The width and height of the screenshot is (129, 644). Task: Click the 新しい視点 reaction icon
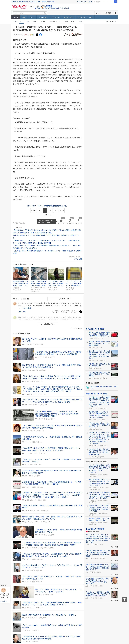79,221
